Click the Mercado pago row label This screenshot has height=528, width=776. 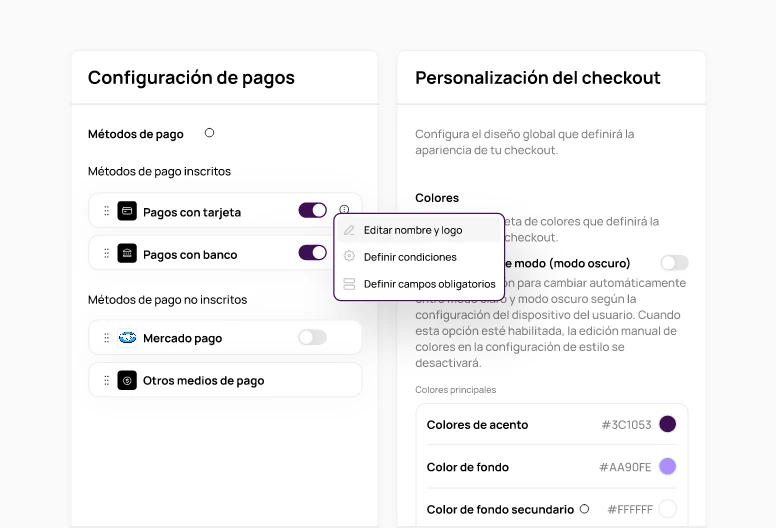pyautogui.click(x=182, y=338)
